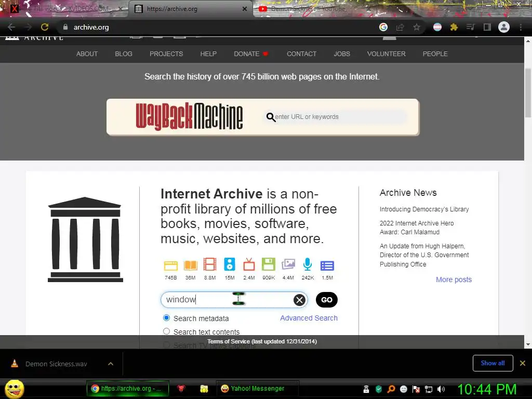Image resolution: width=532 pixels, height=399 pixels.
Task: Open the images 4.4M icon
Action: coord(288,264)
